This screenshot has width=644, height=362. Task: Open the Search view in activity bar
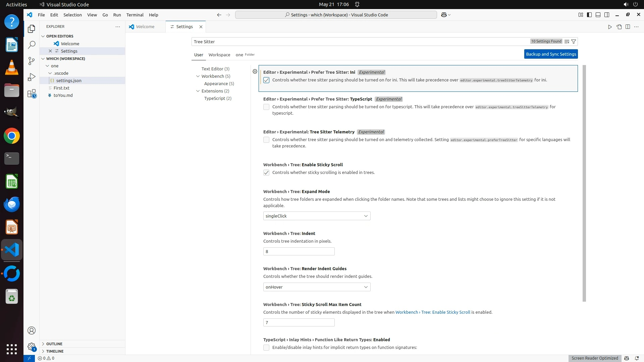click(32, 45)
